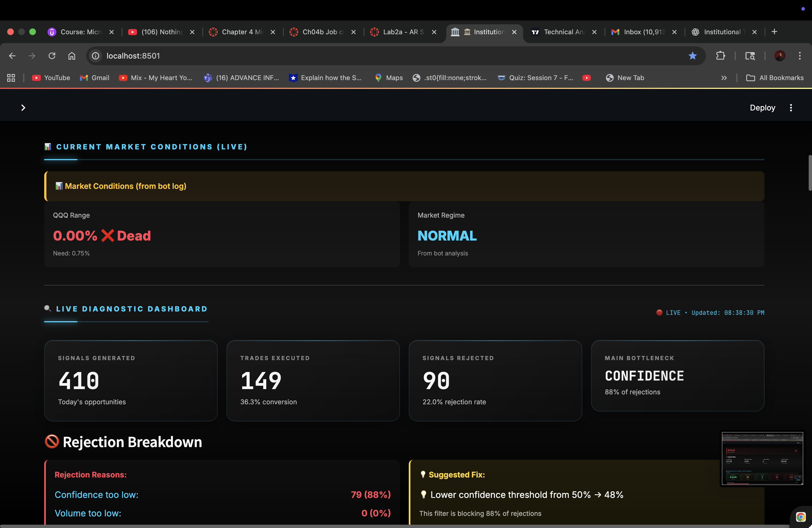Expand the Streamlit app sidebar
The image size is (812, 528).
pos(23,107)
